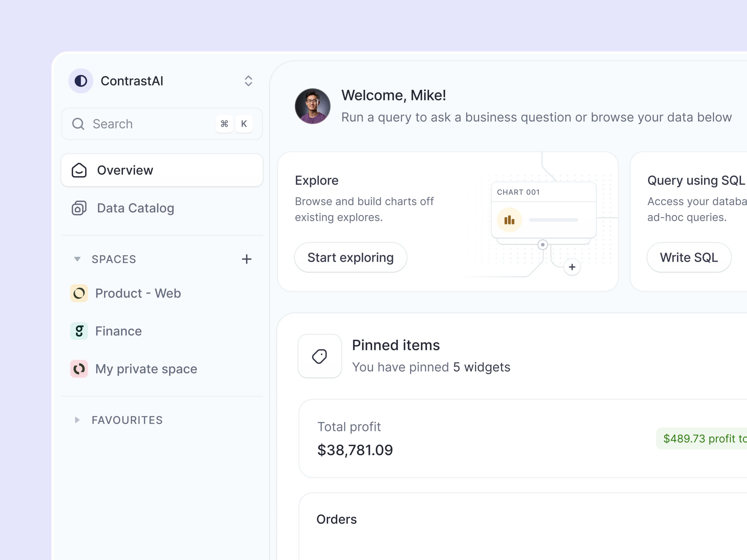Click the command key shortcut badge
The height and width of the screenshot is (560, 747).
point(224,124)
